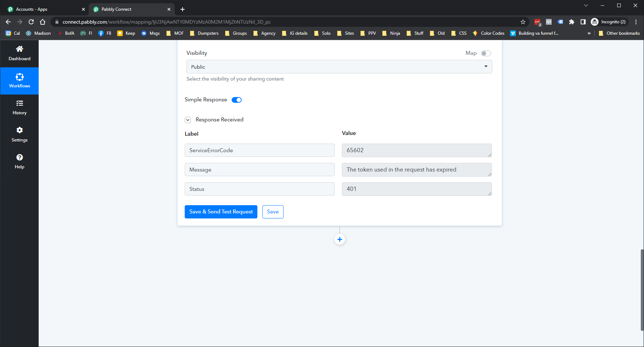The width and height of the screenshot is (644, 347).
Task: Open the PPV bookmarks folder
Action: point(368,33)
